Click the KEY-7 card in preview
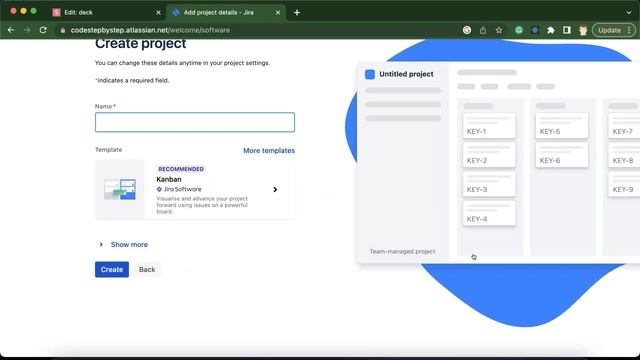The width and height of the screenshot is (640, 360). [x=624, y=126]
